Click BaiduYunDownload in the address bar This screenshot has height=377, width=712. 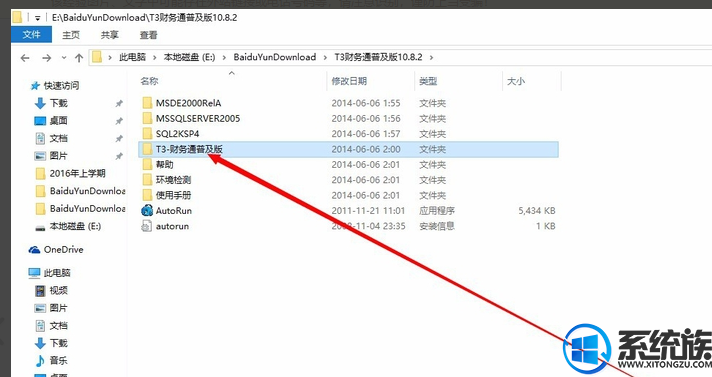(x=275, y=57)
